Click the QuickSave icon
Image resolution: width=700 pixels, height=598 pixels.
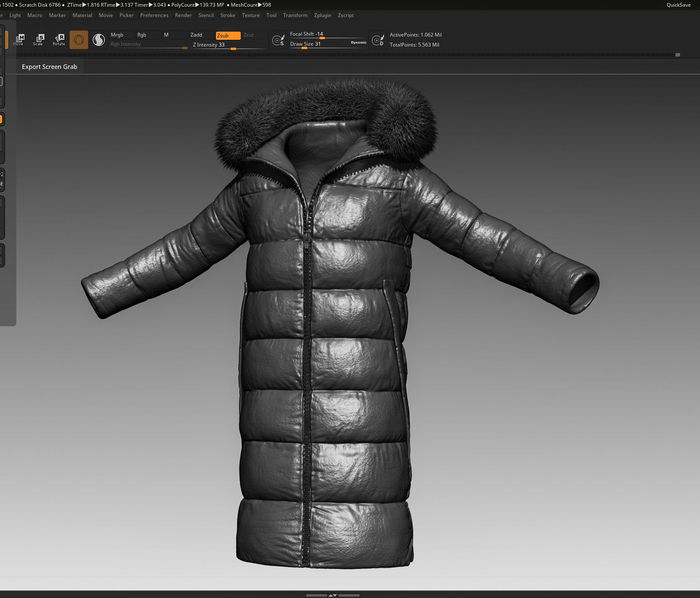678,5
